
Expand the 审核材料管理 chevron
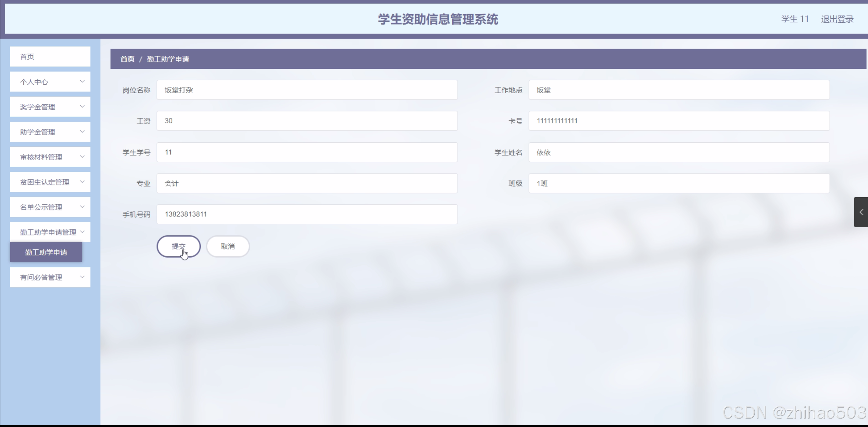tap(82, 157)
